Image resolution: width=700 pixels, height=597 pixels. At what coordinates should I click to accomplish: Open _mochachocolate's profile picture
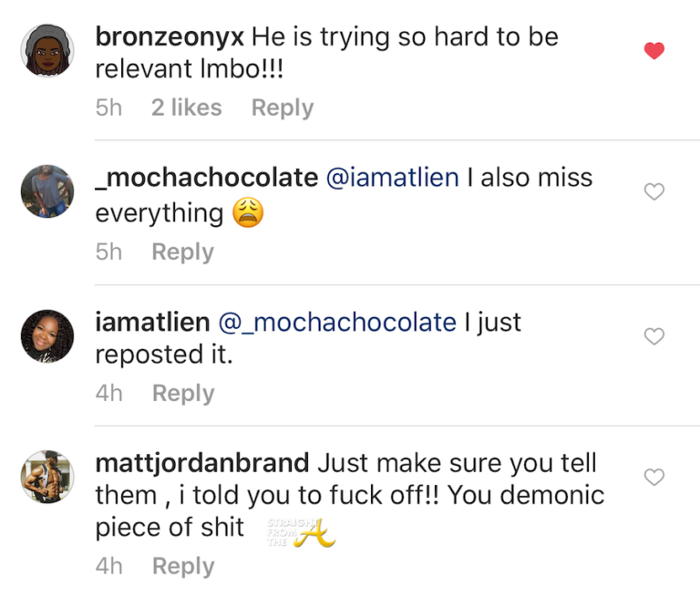point(46,191)
